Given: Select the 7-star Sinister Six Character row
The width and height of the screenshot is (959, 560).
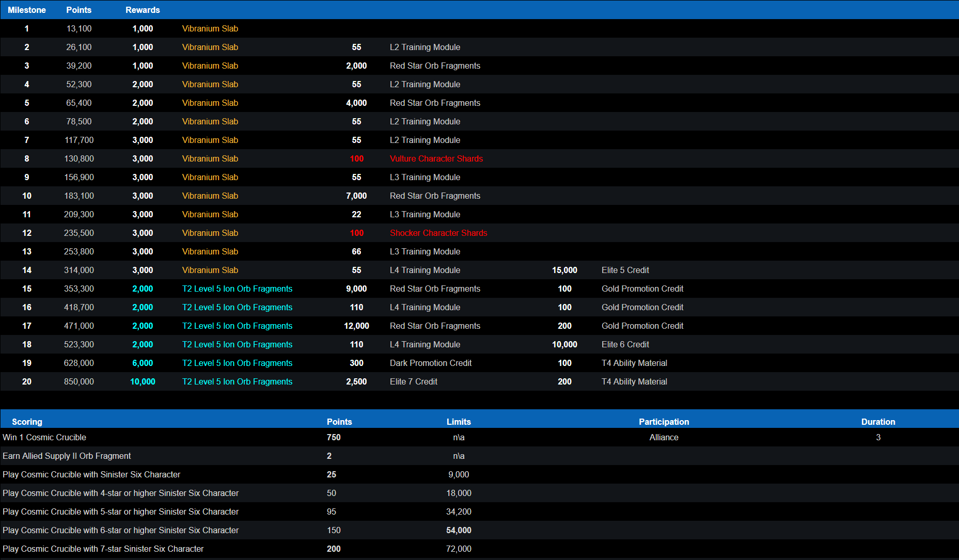Looking at the screenshot, I should (x=103, y=549).
